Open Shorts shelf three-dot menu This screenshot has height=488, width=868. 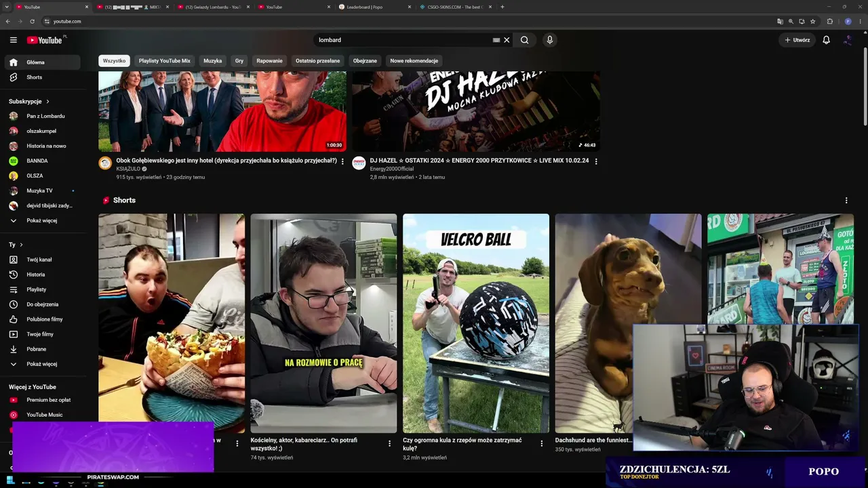846,201
